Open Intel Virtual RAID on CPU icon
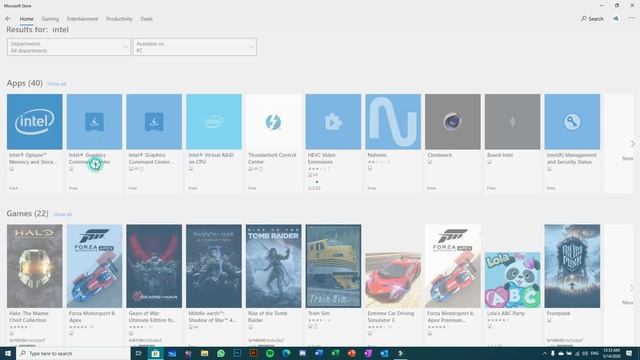 click(214, 122)
